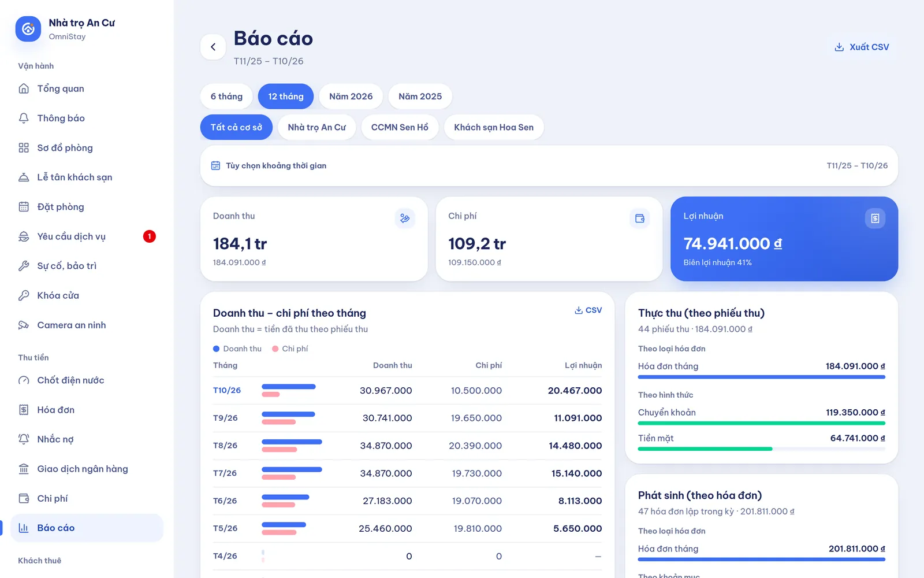This screenshot has width=924, height=578.
Task: Select the 12 tháng period tab
Action: pyautogui.click(x=286, y=97)
